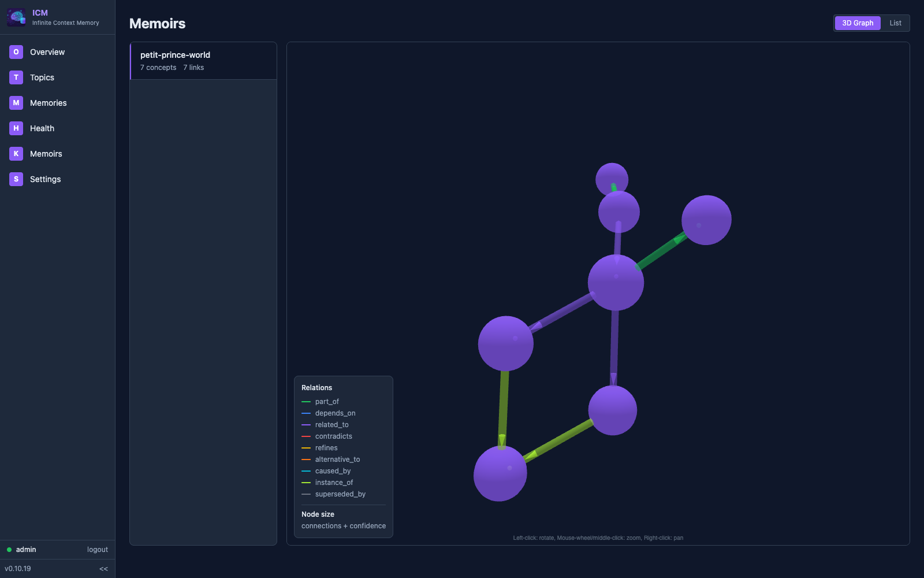Select Memories from the navigation menu
Image resolution: width=924 pixels, height=578 pixels.
(48, 103)
